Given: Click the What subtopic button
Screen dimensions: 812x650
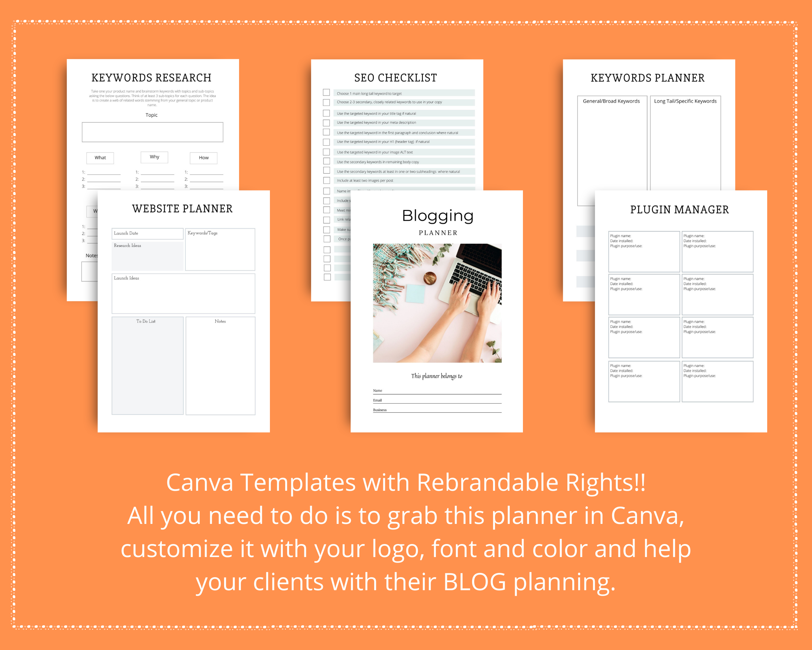Looking at the screenshot, I should click(x=100, y=158).
